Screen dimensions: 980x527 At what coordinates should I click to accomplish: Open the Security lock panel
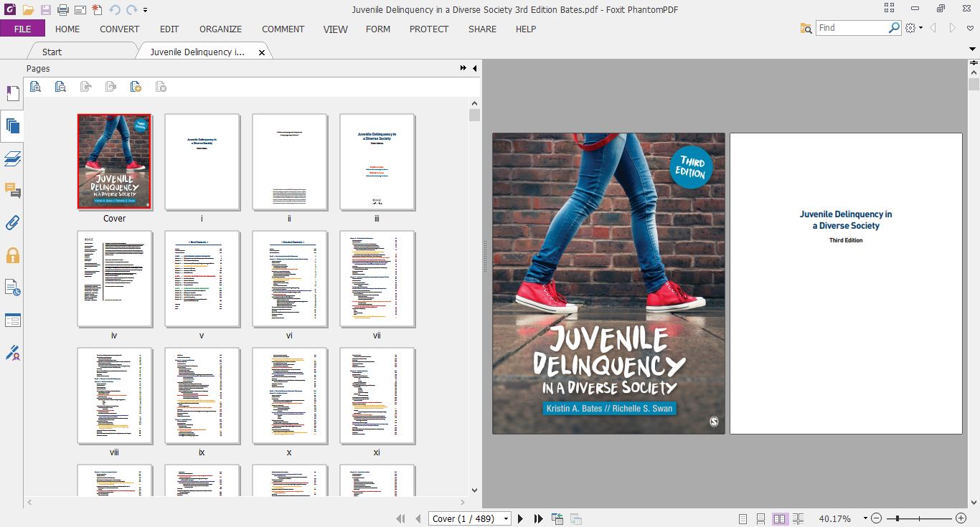[12, 256]
